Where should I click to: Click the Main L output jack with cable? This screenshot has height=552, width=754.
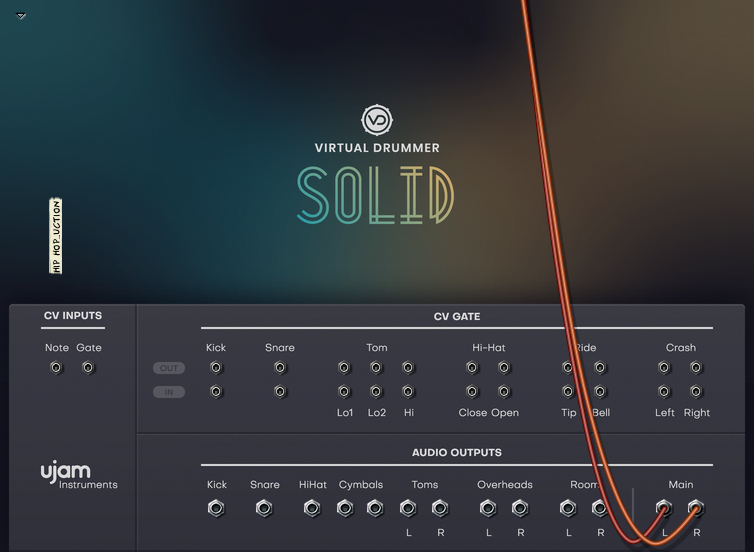tap(664, 508)
